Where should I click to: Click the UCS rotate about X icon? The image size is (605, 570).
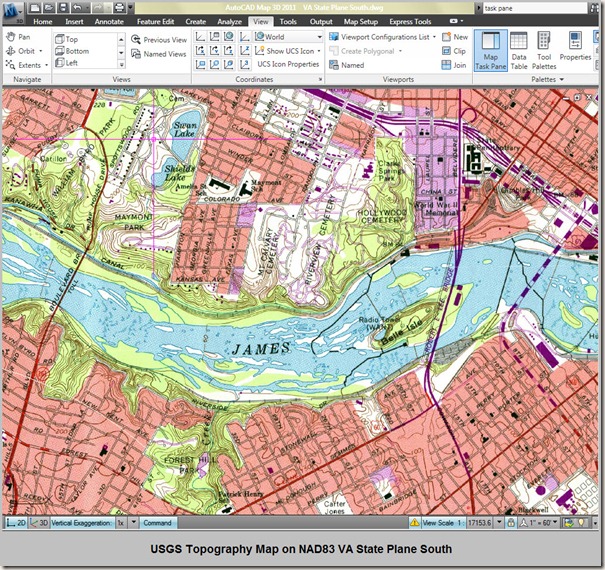tap(200, 51)
